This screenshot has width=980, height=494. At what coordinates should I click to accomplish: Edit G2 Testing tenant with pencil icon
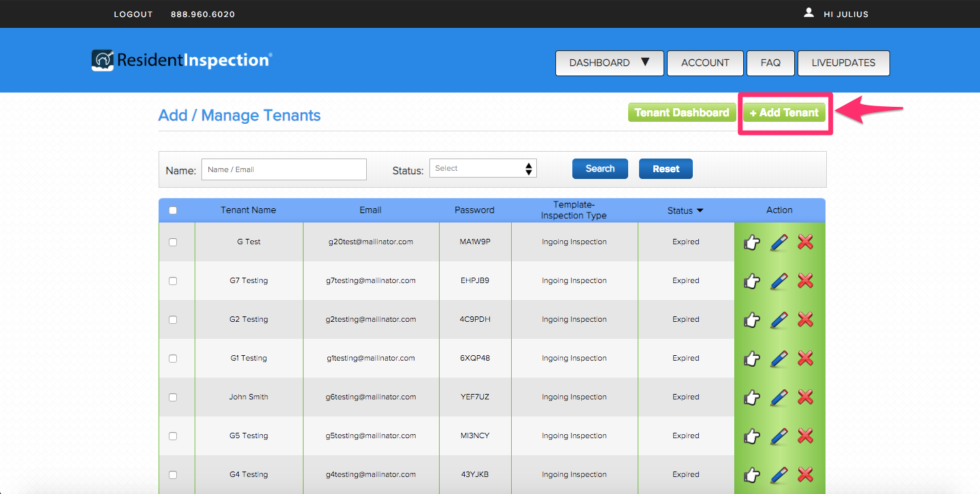(x=779, y=320)
